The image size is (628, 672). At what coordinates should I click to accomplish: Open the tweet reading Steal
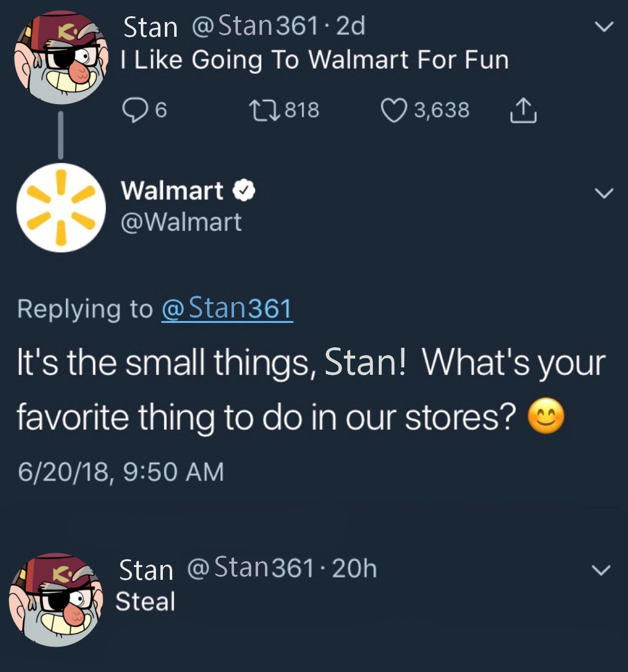pos(145,602)
